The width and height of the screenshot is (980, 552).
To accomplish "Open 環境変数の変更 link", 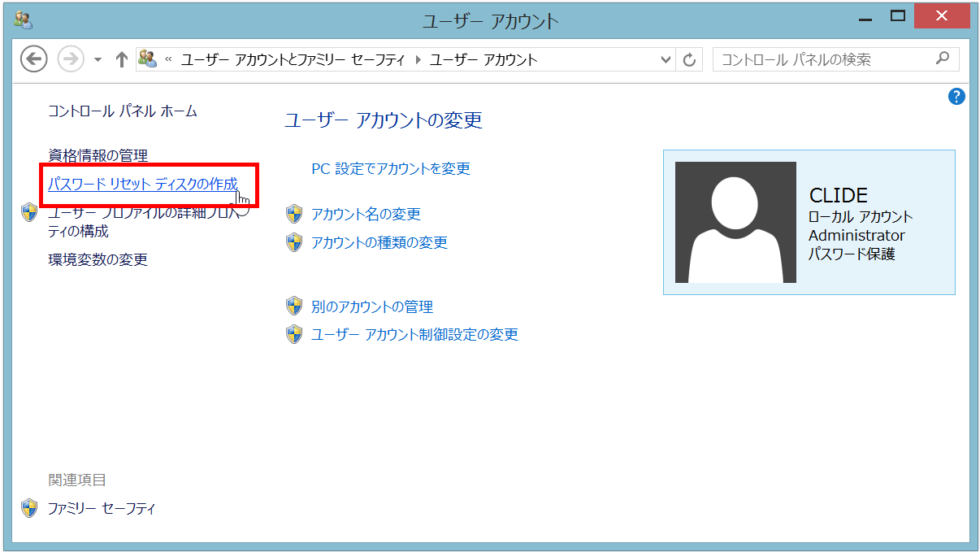I will click(x=98, y=260).
